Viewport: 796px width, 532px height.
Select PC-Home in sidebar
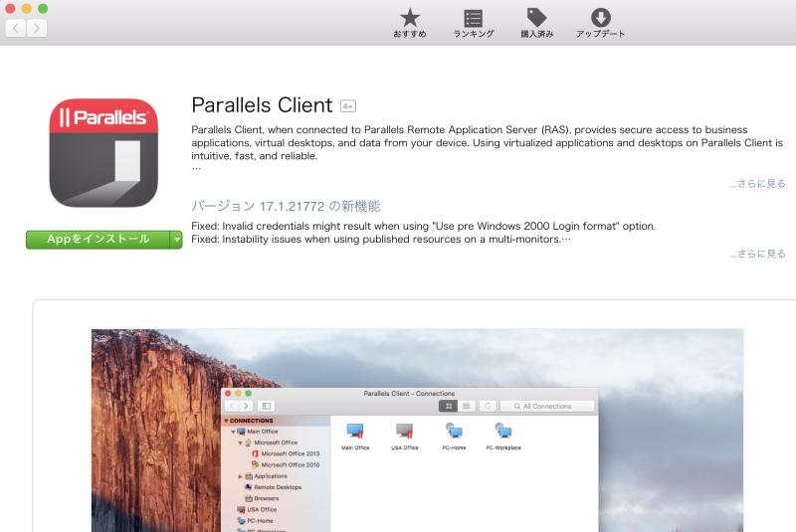pyautogui.click(x=255, y=521)
